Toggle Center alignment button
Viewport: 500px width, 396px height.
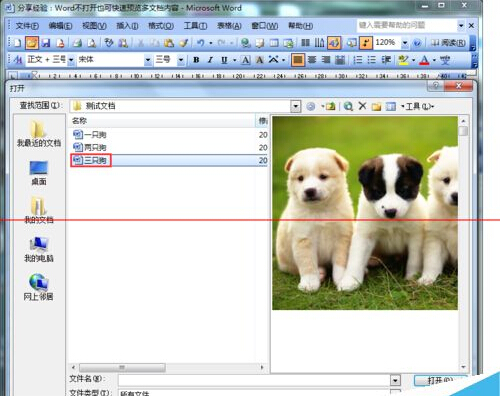[x=312, y=60]
